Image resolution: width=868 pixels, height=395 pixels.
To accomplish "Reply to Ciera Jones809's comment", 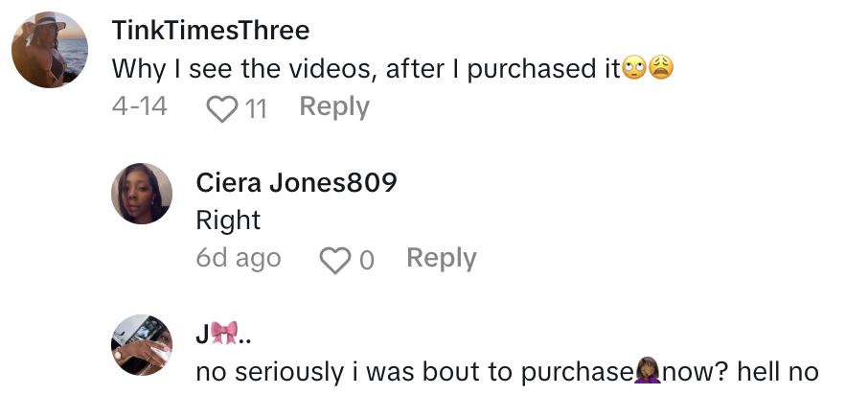I will point(441,259).
